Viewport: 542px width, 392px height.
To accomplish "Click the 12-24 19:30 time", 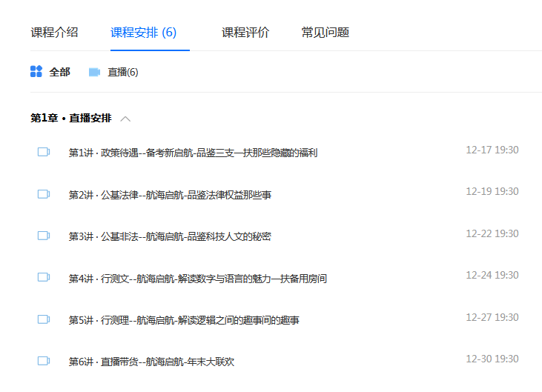I will point(492,275).
